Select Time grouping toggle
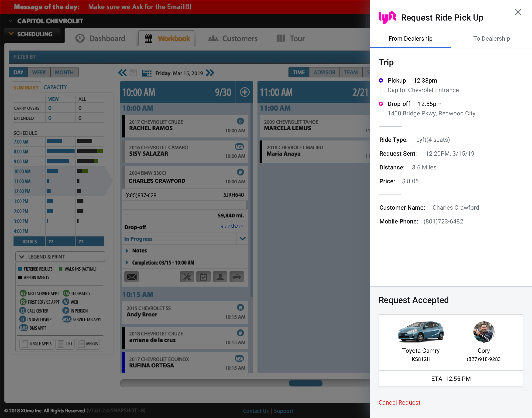532x418 pixels. pos(299,72)
